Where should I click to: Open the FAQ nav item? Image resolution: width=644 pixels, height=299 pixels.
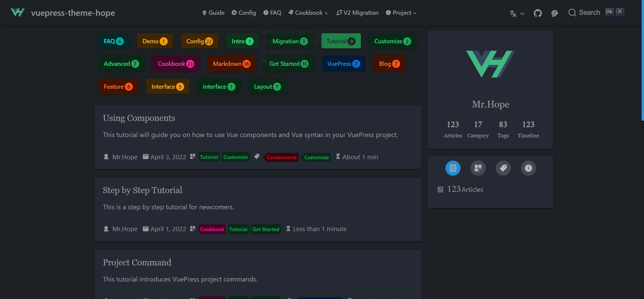272,13
